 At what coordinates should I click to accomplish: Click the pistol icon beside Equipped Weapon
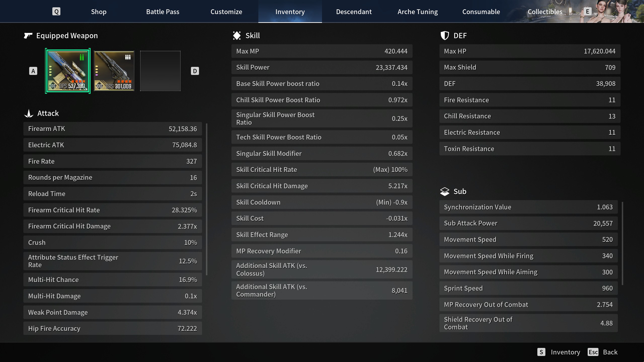(x=28, y=36)
